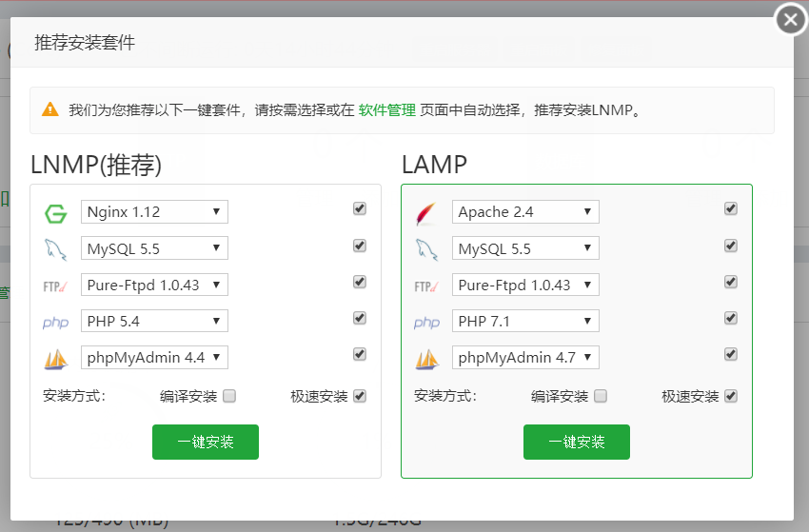Viewport: 809px width, 532px height.
Task: Open MySQL 5.5 dropdown in LAMP panel
Action: [x=525, y=248]
